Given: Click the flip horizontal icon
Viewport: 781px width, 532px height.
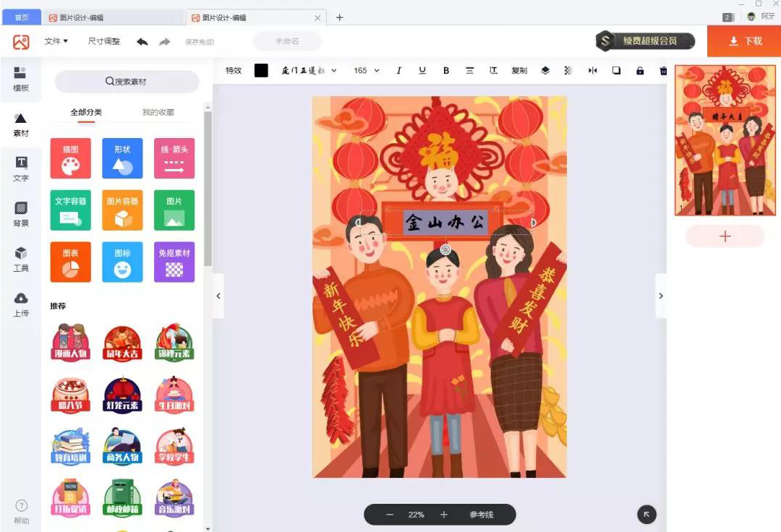Looking at the screenshot, I should tap(592, 71).
